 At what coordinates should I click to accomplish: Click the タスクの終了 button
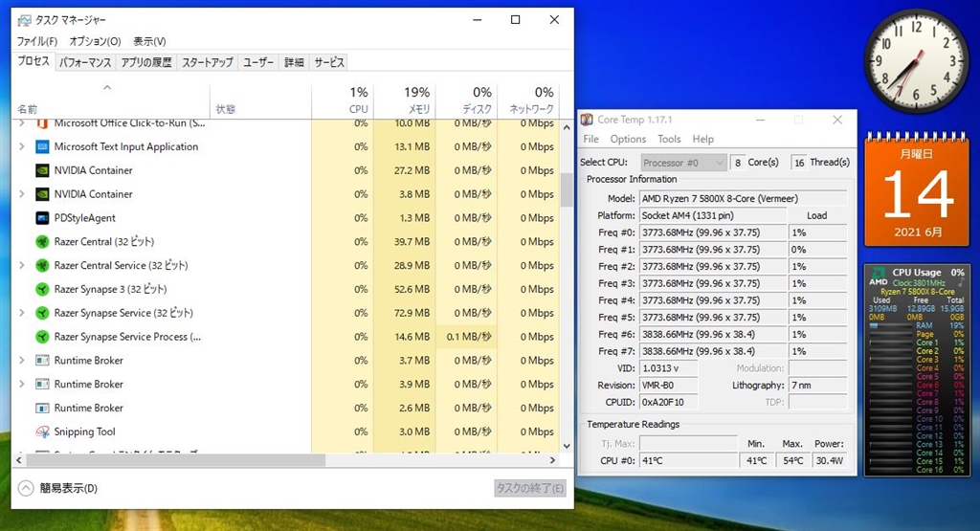530,489
